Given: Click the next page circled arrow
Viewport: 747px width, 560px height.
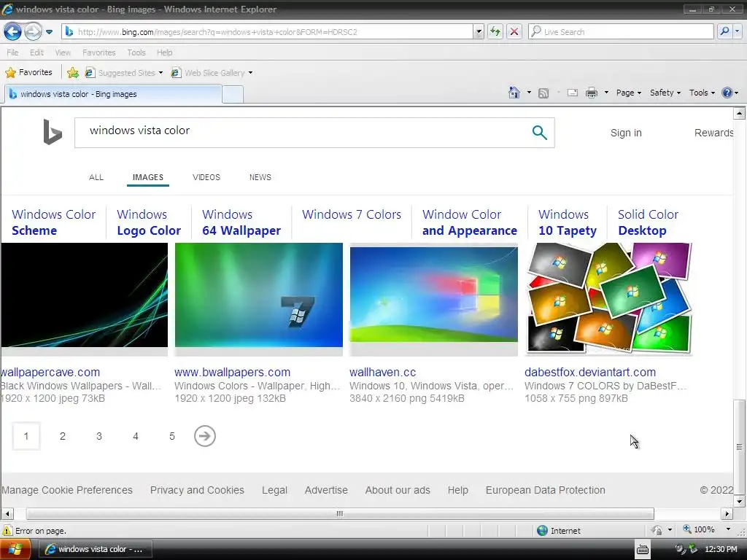Looking at the screenshot, I should pos(205,436).
